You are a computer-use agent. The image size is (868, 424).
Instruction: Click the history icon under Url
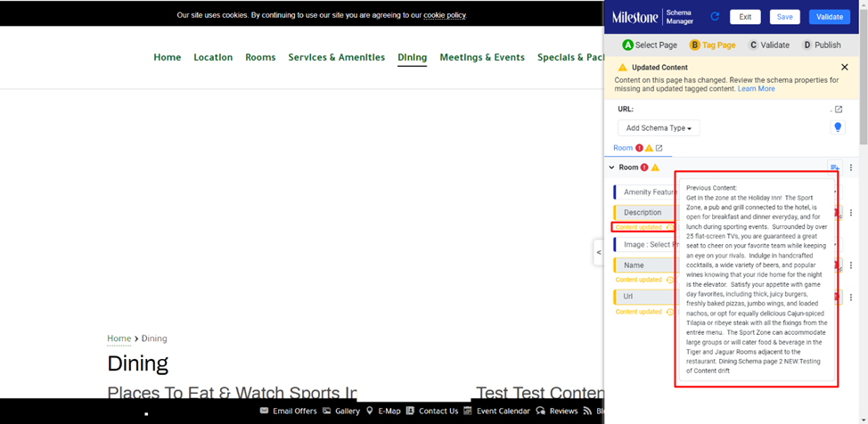tap(670, 312)
